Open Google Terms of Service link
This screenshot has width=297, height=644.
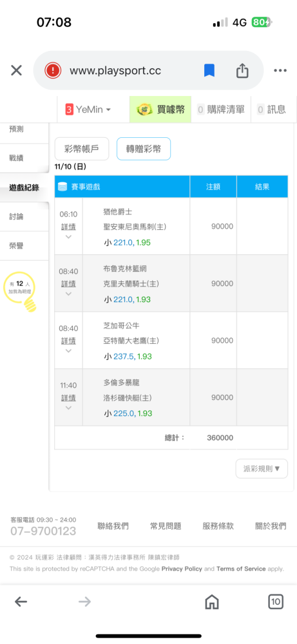pos(241,569)
